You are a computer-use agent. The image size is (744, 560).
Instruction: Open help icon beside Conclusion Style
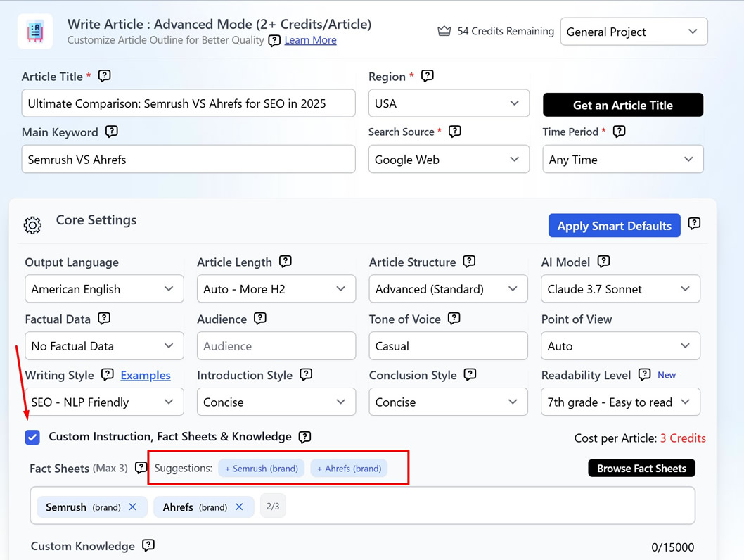[x=470, y=375]
